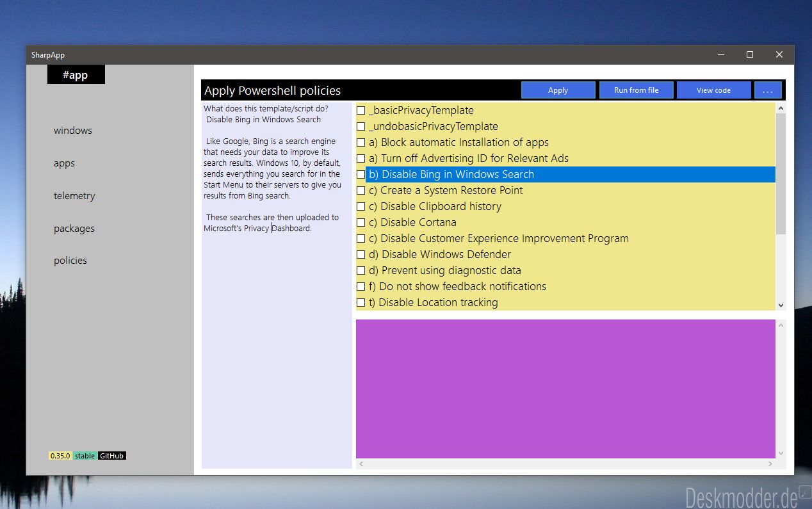Tick Create a System Restore Point checkbox

(x=361, y=190)
